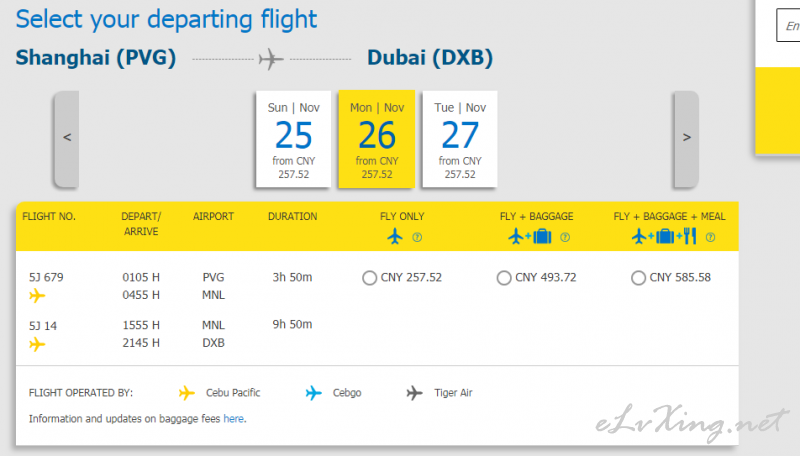Open the baggage fees 'here' link
The width and height of the screenshot is (800, 456).
coord(234,419)
